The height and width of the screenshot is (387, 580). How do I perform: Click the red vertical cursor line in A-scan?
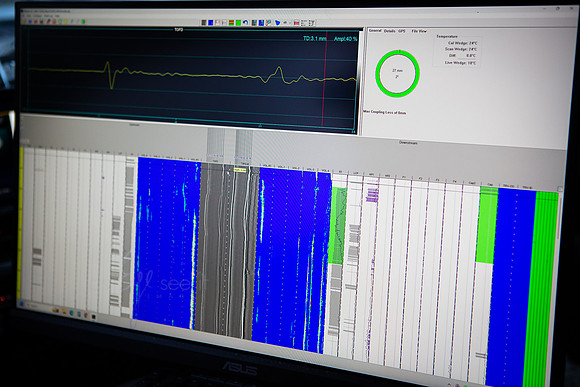pyautogui.click(x=324, y=80)
